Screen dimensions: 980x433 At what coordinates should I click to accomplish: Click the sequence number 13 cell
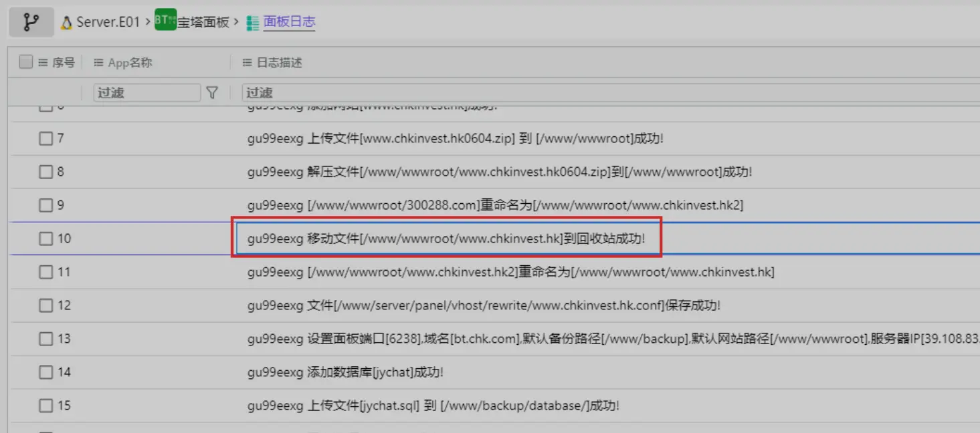[64, 339]
